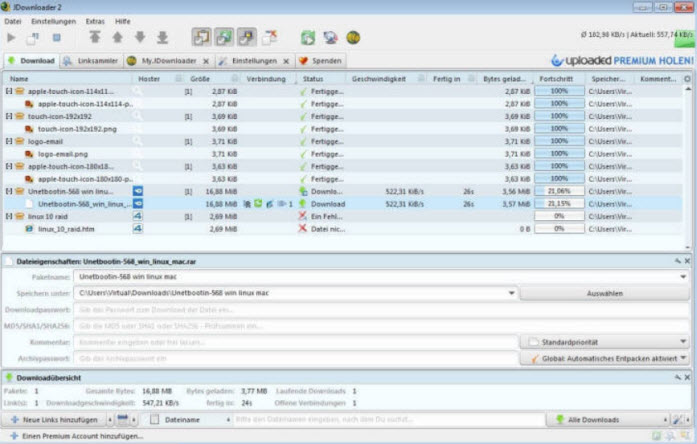The width and height of the screenshot is (697, 444).
Task: Collapse the touch-icon-192x192 package
Action: click(x=9, y=116)
